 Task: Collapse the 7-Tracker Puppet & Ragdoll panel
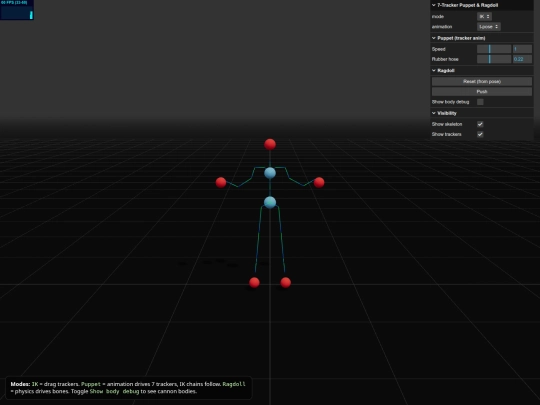481,5
